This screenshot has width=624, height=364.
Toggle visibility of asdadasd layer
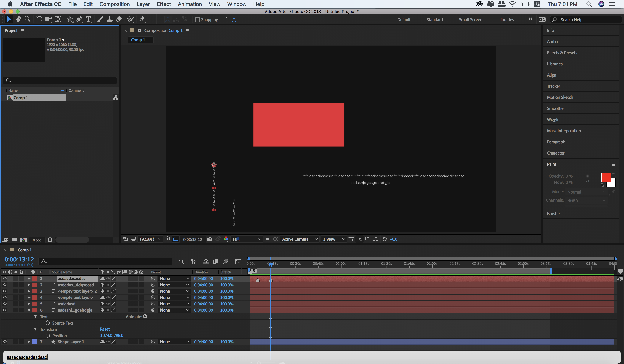click(x=4, y=304)
